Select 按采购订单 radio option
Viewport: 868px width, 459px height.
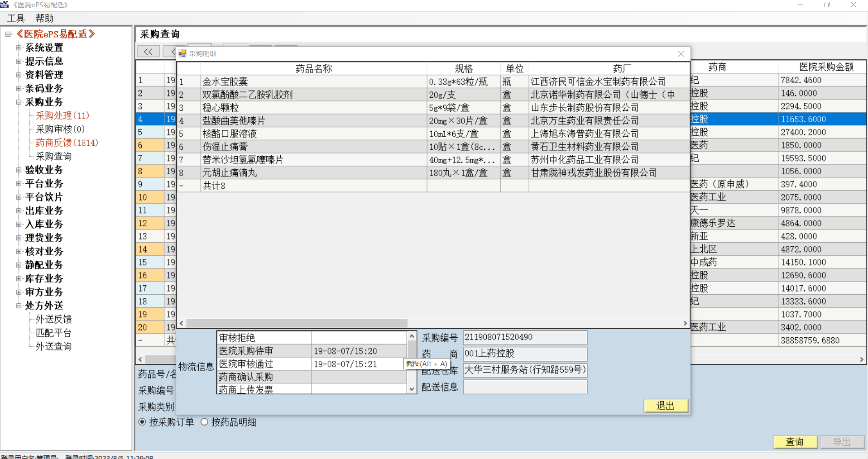(x=142, y=422)
